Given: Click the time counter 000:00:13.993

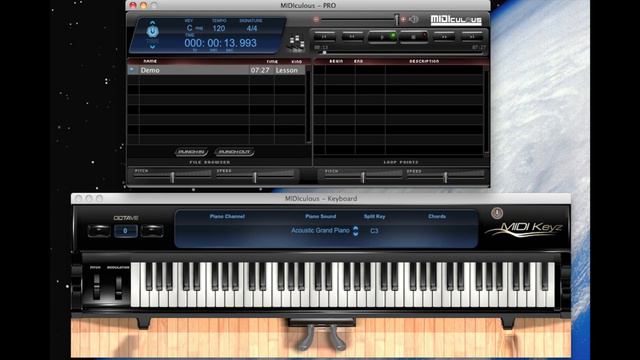Looking at the screenshot, I should point(220,43).
